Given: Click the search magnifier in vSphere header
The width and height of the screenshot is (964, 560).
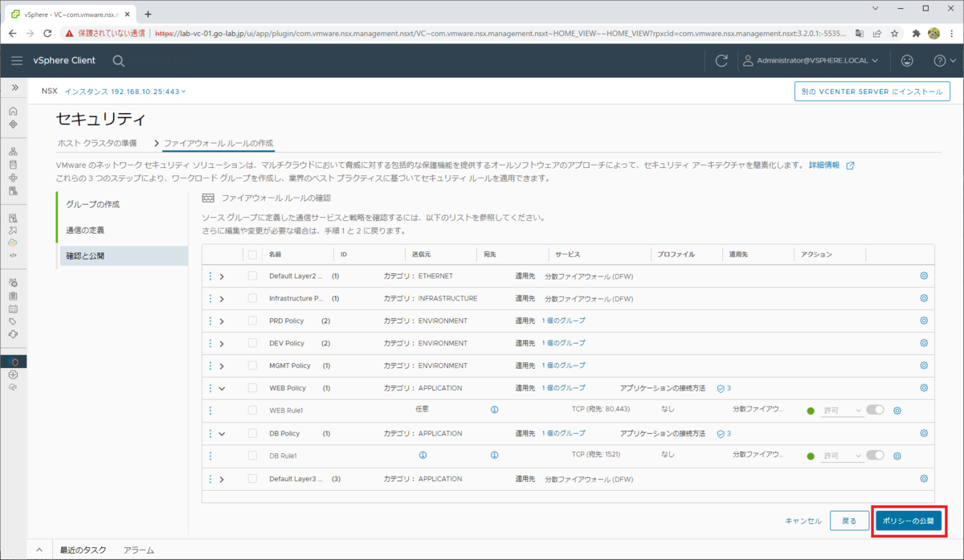Looking at the screenshot, I should tap(118, 60).
